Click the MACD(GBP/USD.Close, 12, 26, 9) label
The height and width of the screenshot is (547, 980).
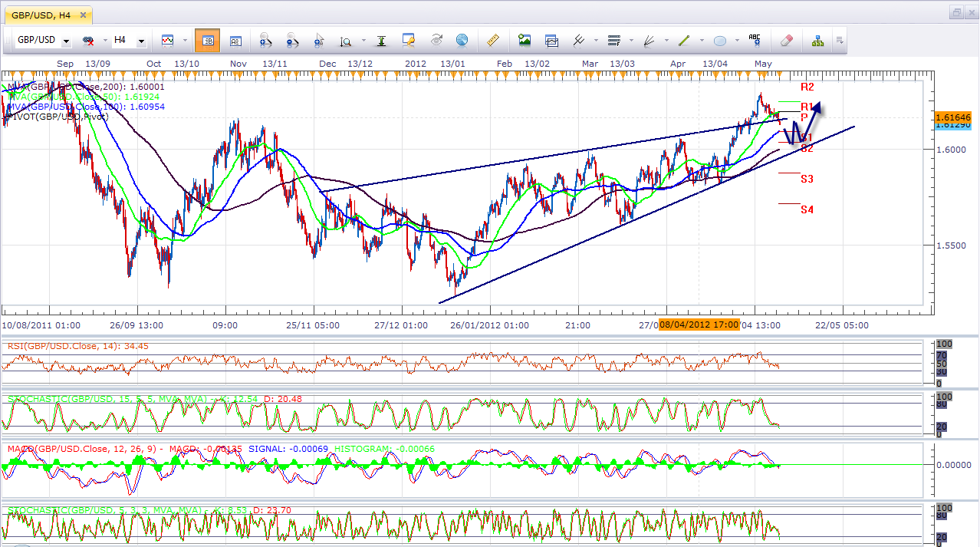click(86, 449)
